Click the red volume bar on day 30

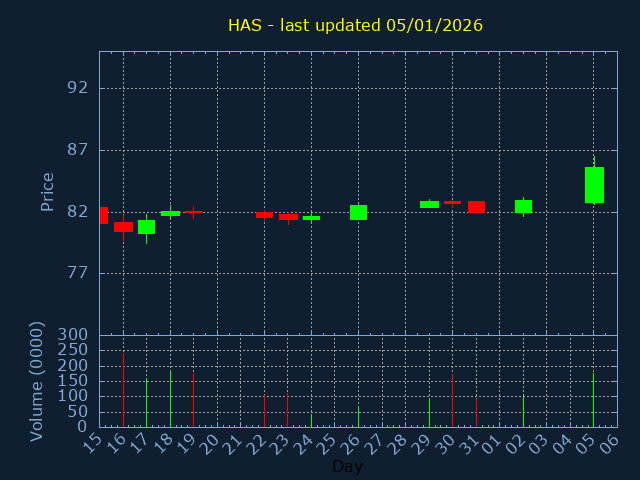tap(452, 400)
